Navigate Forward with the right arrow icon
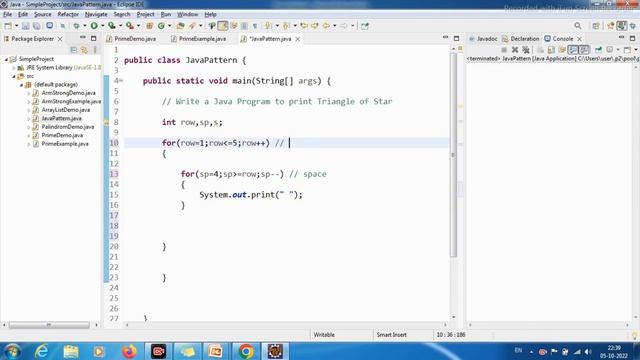Screen dimensions: 640x360 [x=344, y=26]
